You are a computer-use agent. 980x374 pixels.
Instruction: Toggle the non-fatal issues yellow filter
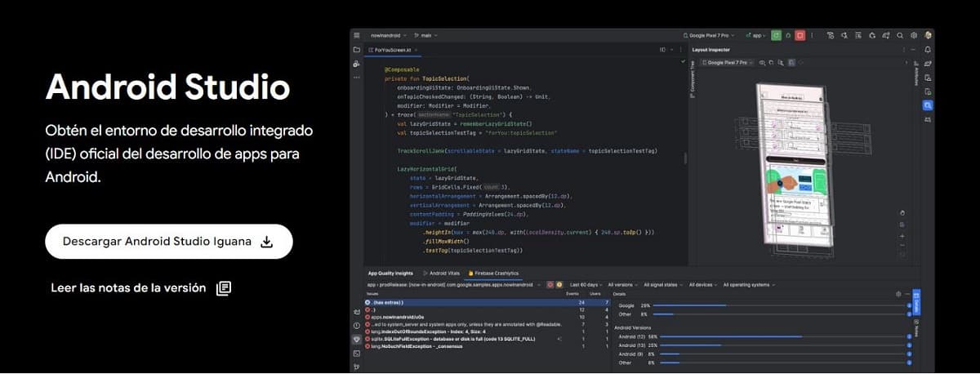click(x=559, y=285)
